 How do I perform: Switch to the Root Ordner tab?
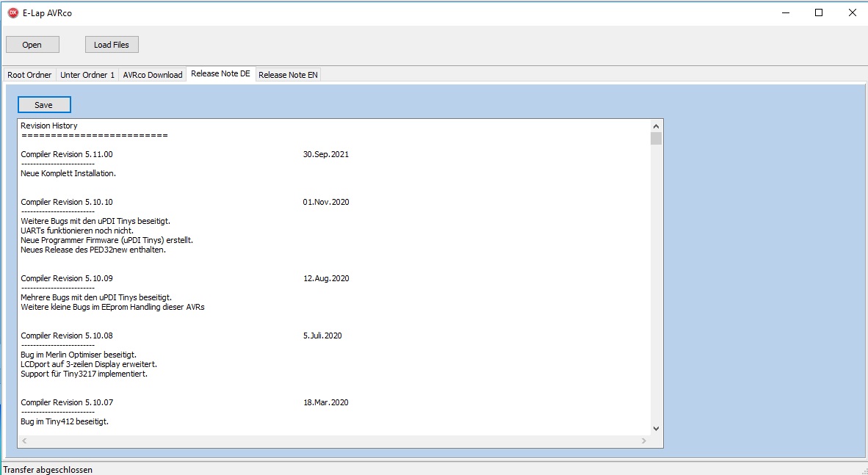(29, 75)
